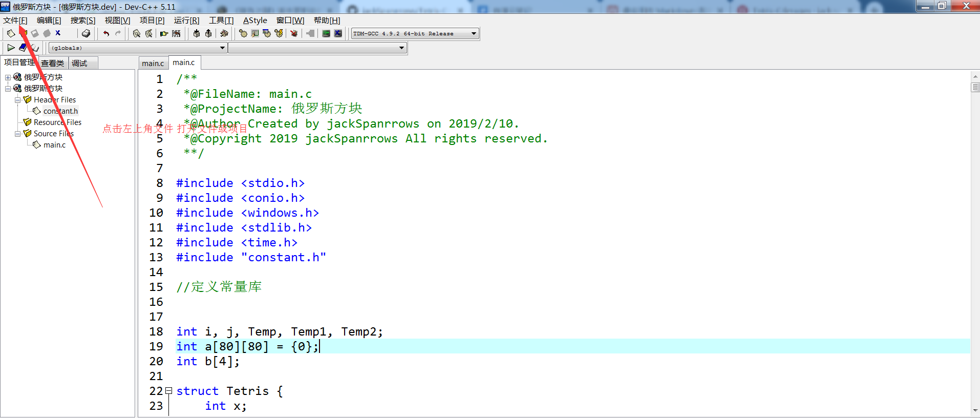Select the 项目管理 panel tab

(x=19, y=62)
